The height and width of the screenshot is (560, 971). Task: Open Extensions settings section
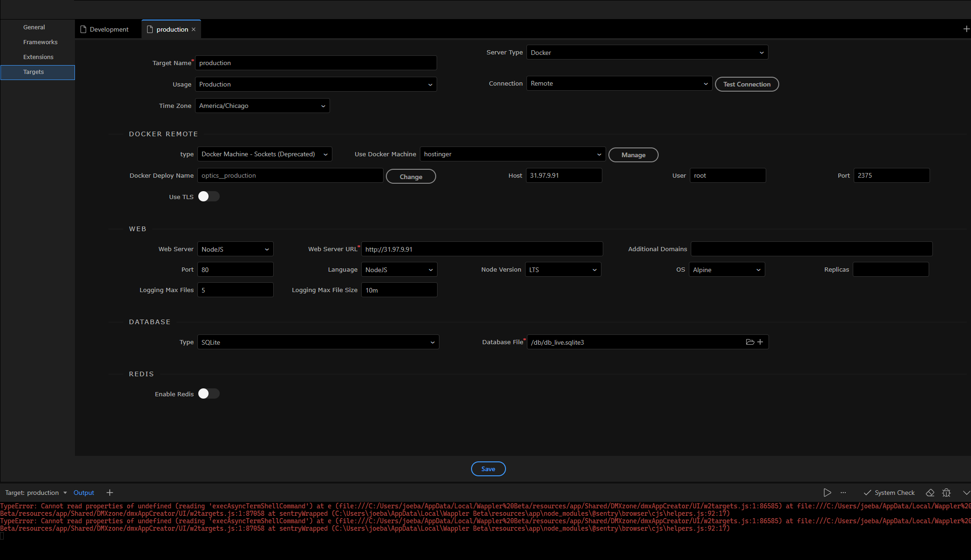38,57
